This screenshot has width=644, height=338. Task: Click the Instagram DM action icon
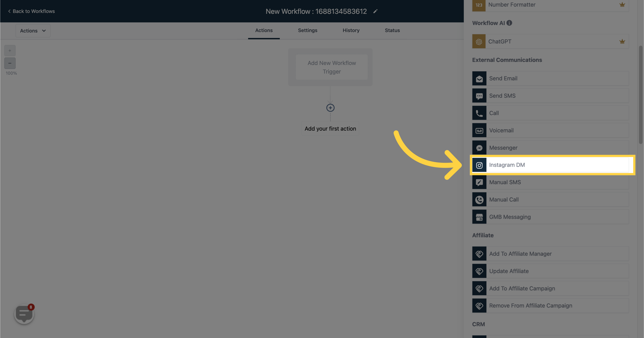pyautogui.click(x=479, y=165)
